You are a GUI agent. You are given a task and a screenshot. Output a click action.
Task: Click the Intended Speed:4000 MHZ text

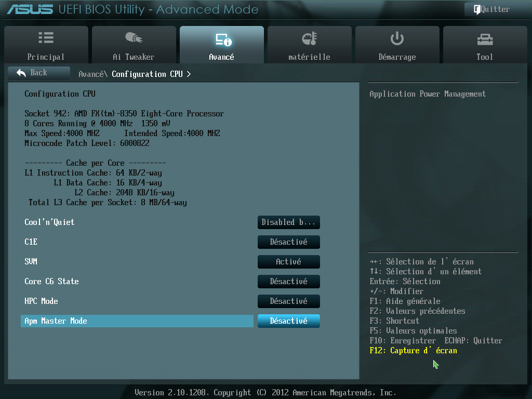tap(172, 133)
